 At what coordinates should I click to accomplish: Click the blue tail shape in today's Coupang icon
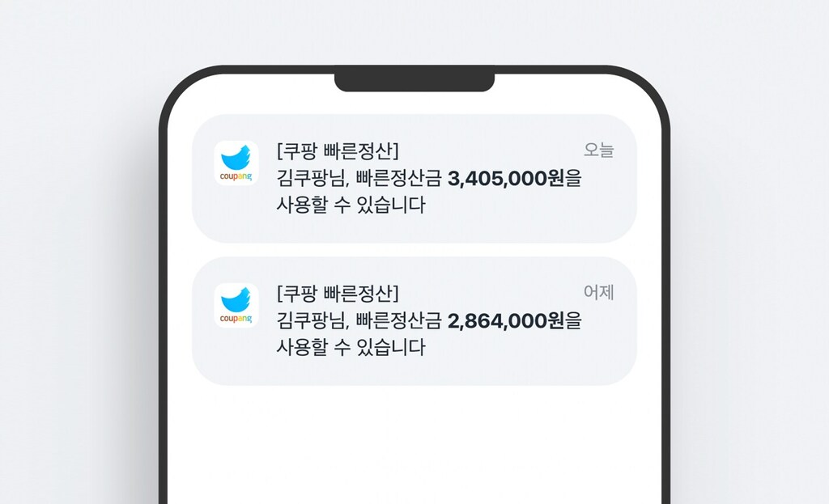click(x=236, y=158)
